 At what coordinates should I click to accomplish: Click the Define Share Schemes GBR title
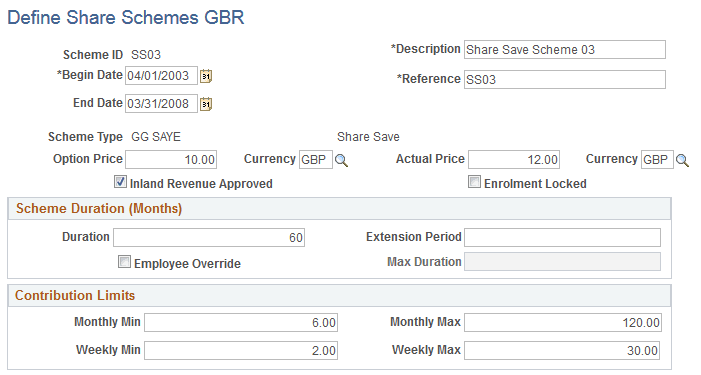[126, 18]
